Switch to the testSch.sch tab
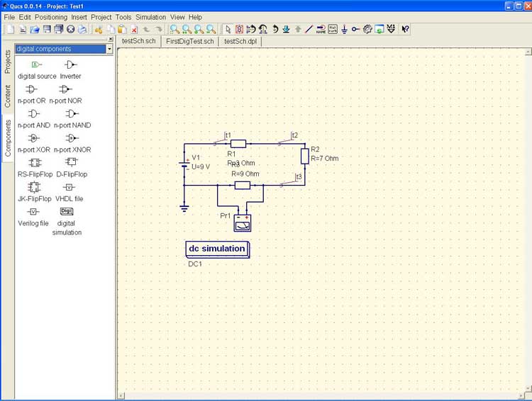Image resolution: width=532 pixels, height=401 pixels. point(139,41)
